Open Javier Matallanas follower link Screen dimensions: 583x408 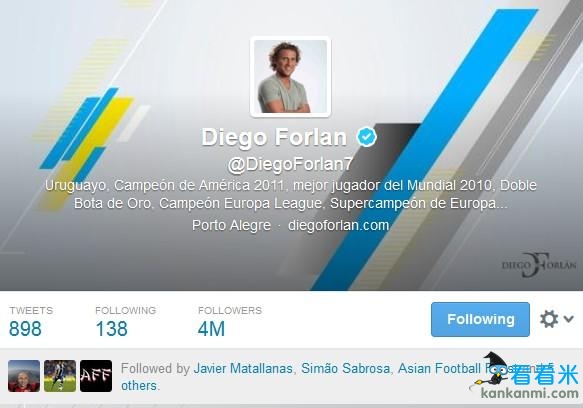243,369
